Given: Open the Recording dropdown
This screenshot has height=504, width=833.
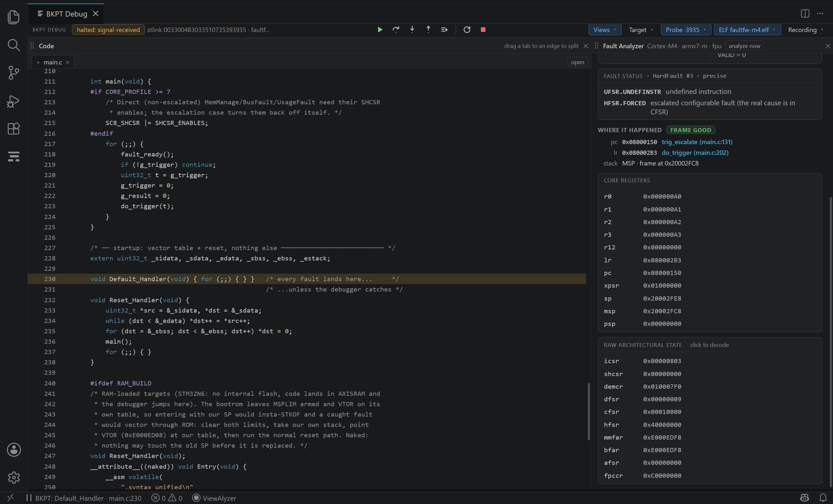Looking at the screenshot, I should tap(806, 30).
